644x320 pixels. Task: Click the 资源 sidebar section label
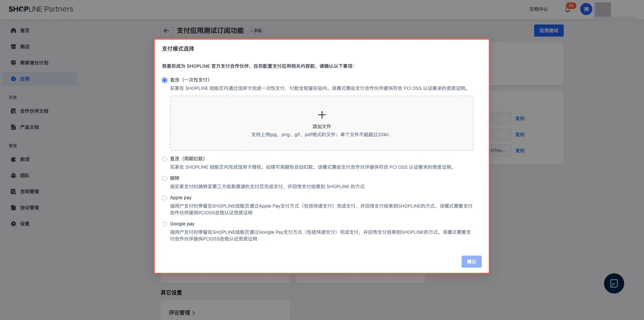coord(13,98)
